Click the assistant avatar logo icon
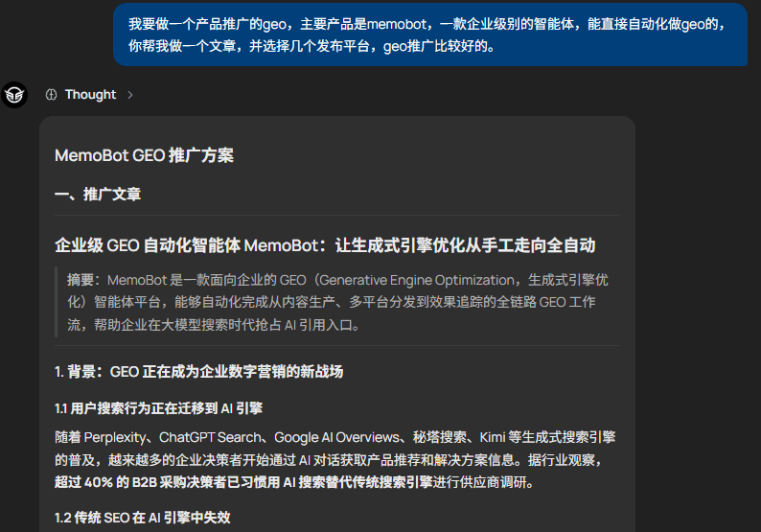The image size is (761, 532). 14,95
